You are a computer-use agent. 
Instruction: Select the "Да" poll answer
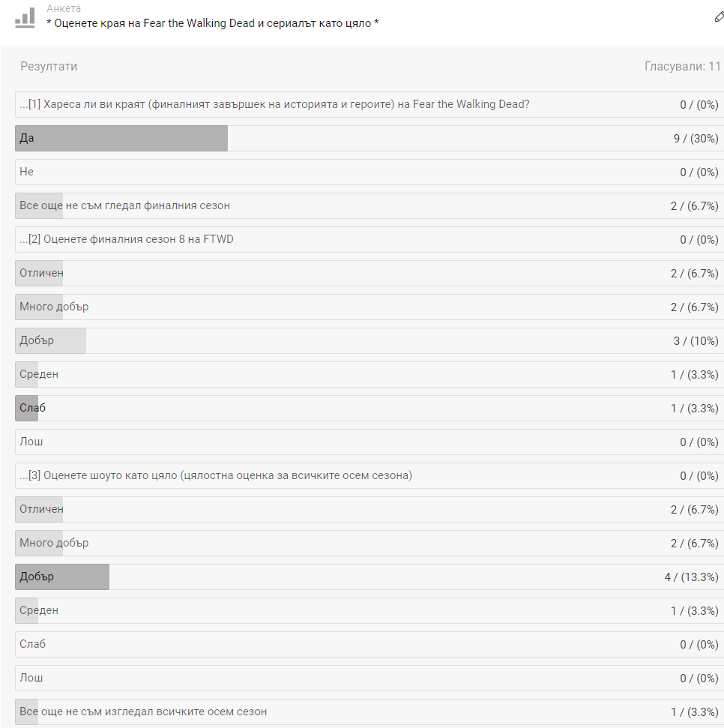point(27,138)
